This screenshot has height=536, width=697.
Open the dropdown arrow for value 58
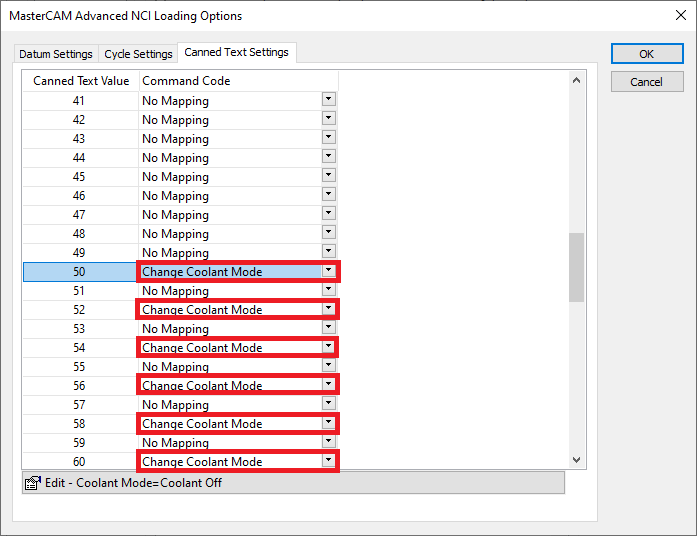click(328, 422)
